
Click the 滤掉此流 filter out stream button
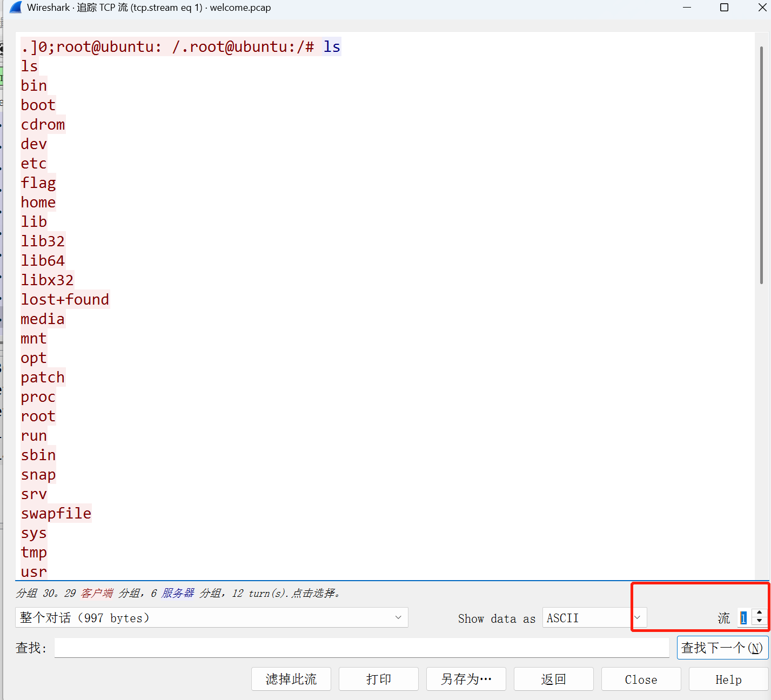tap(291, 679)
